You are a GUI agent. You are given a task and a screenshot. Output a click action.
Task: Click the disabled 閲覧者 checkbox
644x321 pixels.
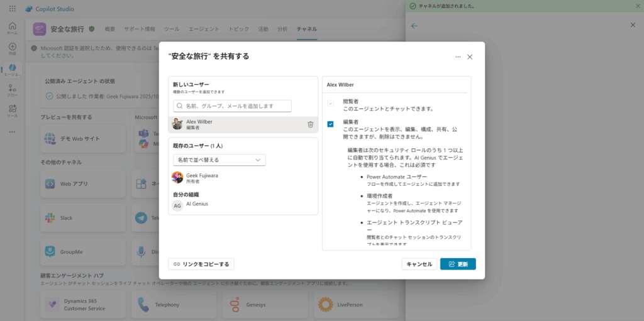[330, 104]
